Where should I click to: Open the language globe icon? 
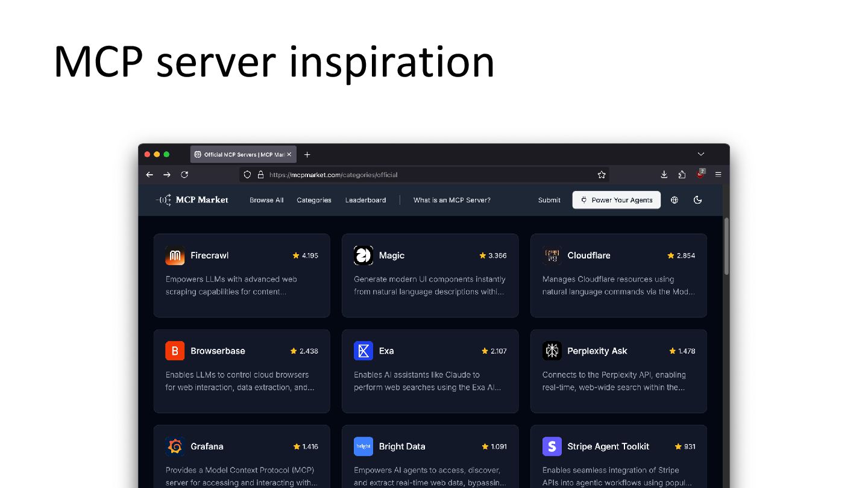click(x=675, y=200)
